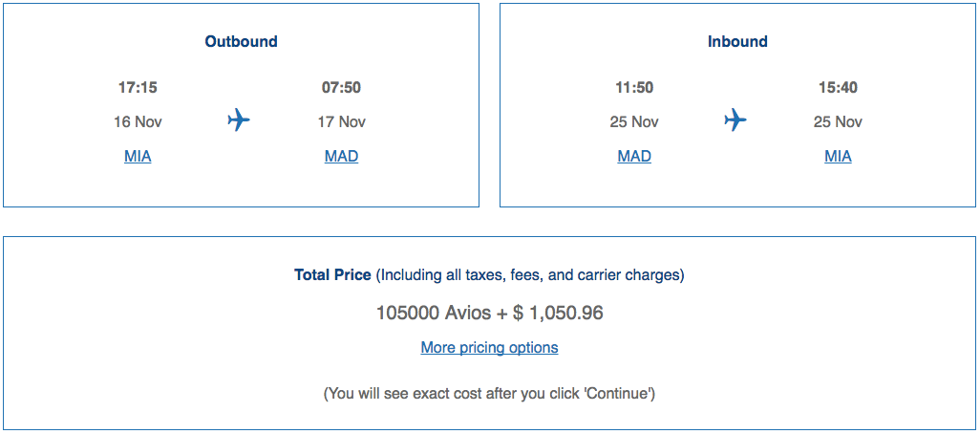Click the Outbound flight airplane icon
Viewport: 980px width, 434px height.
(x=239, y=120)
